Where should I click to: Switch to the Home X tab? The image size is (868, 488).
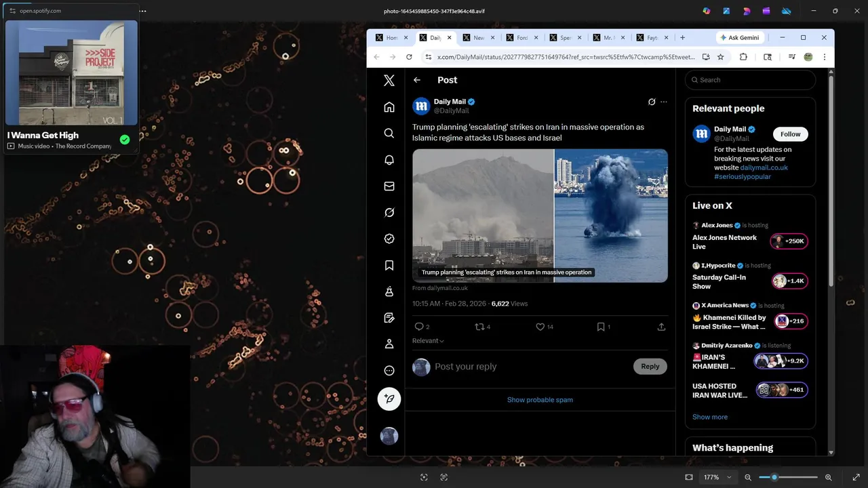click(x=391, y=38)
